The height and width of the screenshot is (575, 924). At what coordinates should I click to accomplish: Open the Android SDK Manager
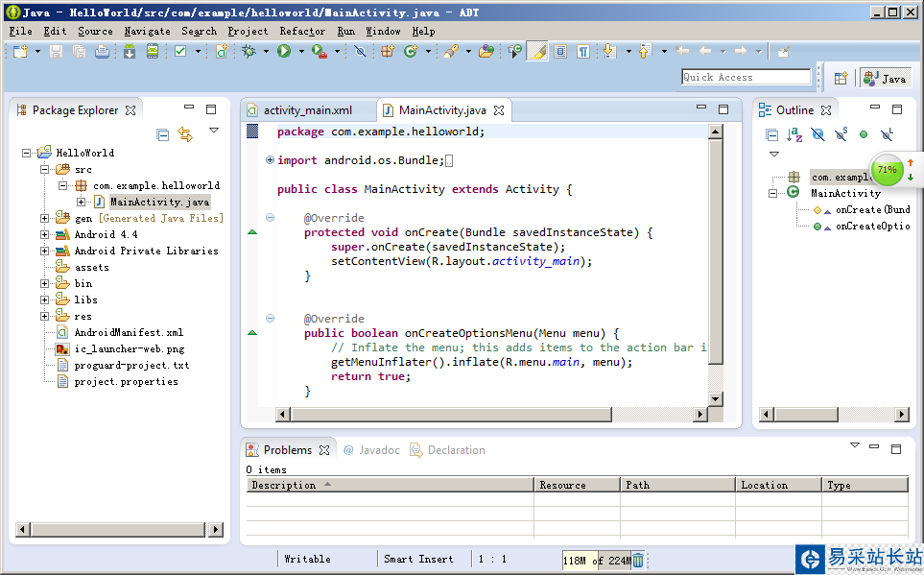(130, 52)
